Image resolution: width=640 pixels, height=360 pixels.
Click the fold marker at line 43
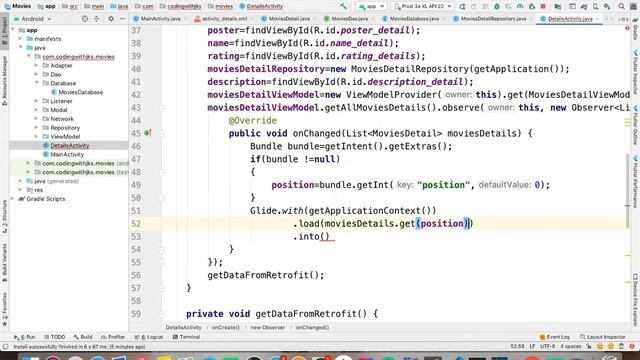click(x=162, y=108)
